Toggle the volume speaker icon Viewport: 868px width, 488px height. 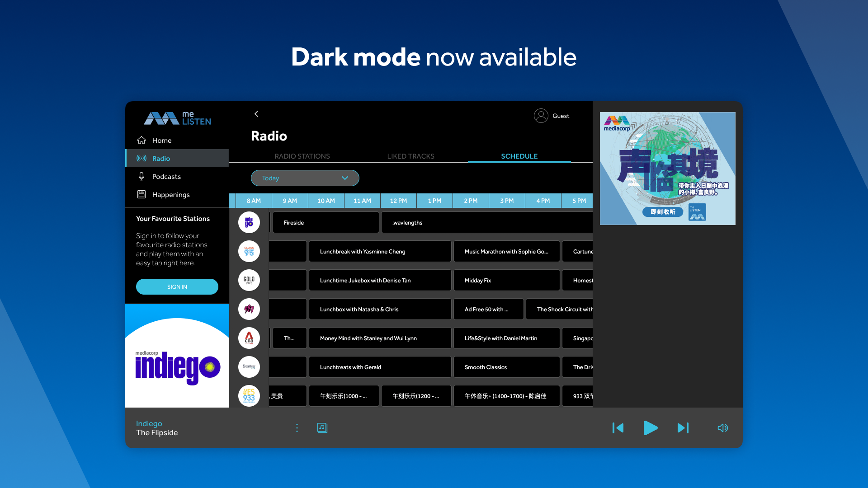(x=722, y=428)
